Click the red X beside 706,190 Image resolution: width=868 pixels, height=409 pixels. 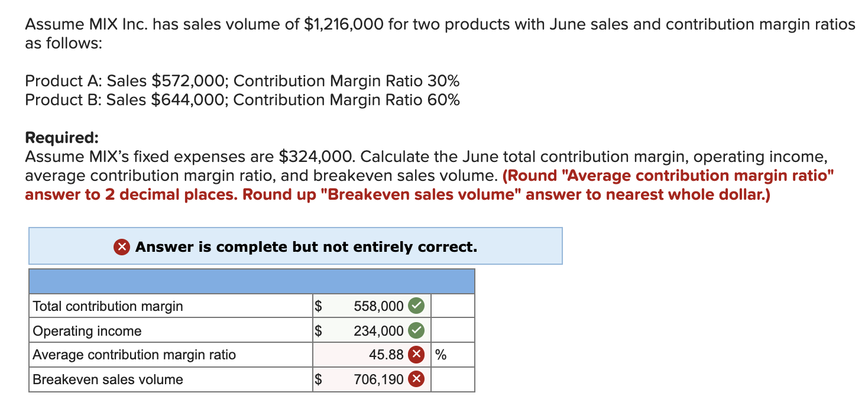point(417,379)
